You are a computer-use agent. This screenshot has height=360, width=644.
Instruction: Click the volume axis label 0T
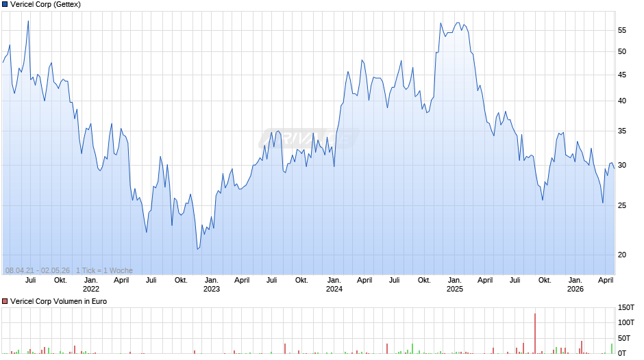click(622, 353)
